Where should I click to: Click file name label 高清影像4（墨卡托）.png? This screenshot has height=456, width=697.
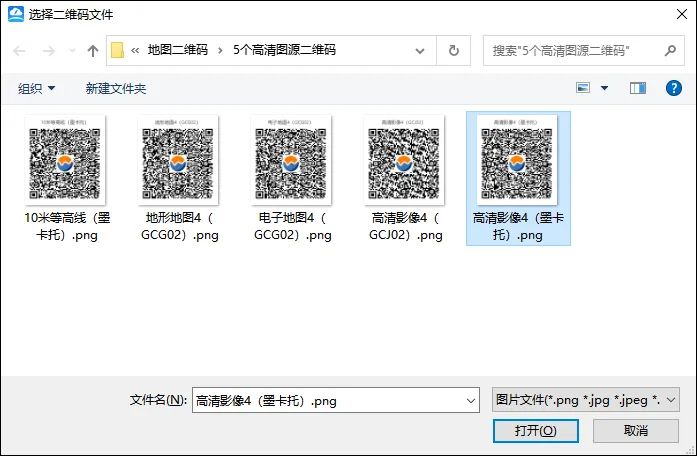[518, 226]
